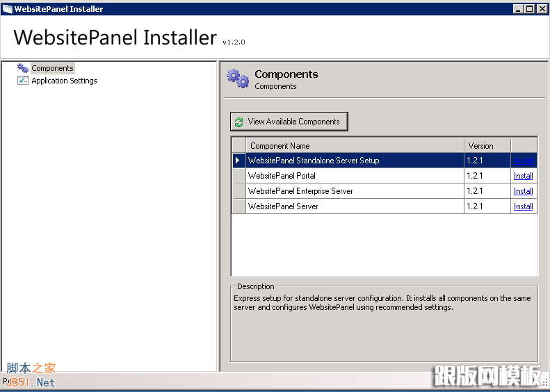Select the WebsitePanel Enterprise Server row

[385, 191]
